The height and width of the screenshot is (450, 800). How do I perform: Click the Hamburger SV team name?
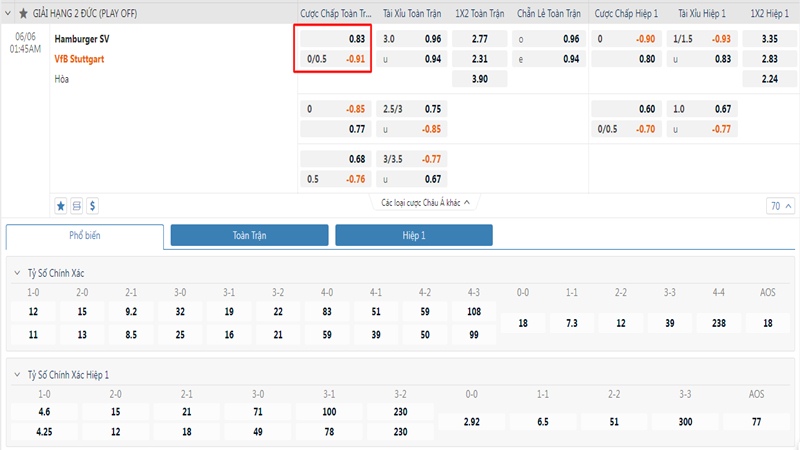pos(82,39)
